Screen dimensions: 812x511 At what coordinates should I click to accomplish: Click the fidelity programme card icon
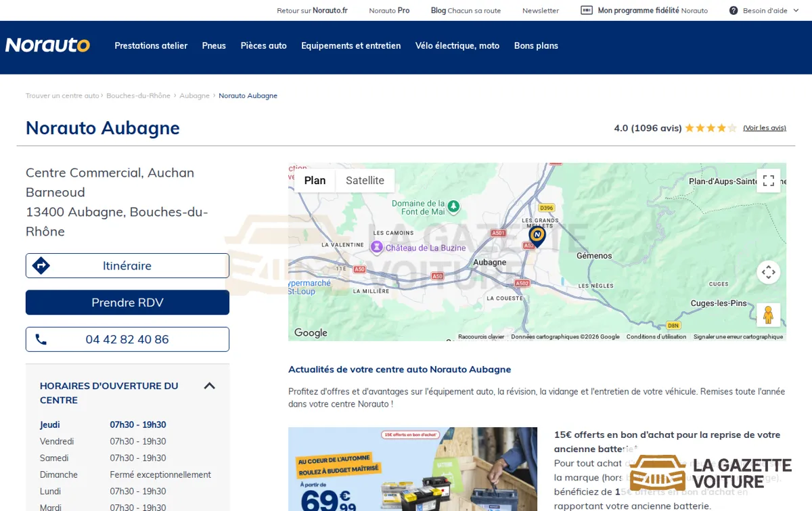pyautogui.click(x=587, y=10)
